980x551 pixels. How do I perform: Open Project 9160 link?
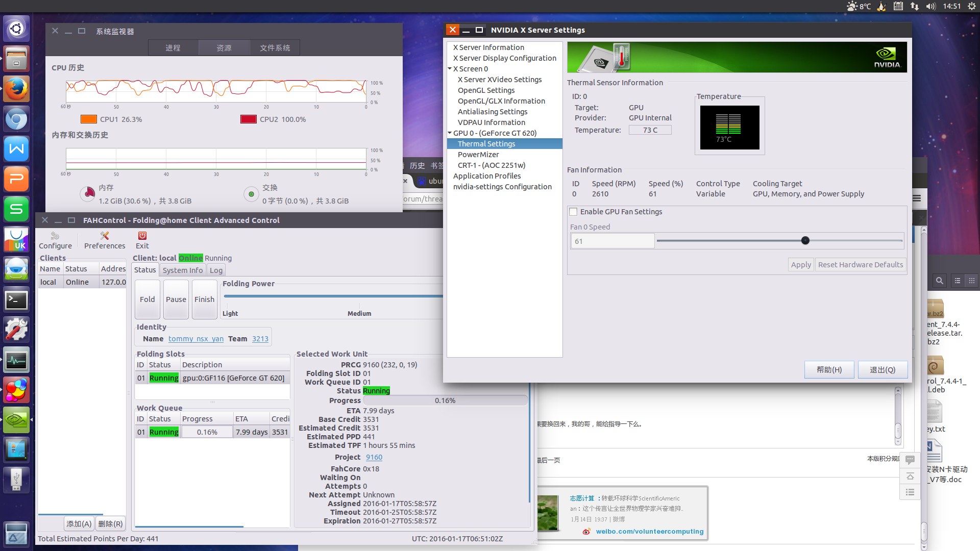[x=374, y=458]
